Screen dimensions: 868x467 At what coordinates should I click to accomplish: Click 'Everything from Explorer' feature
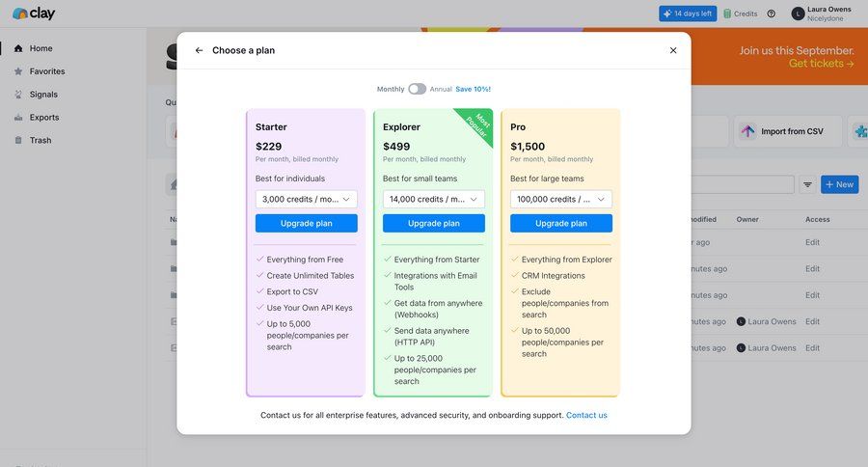[x=566, y=260]
